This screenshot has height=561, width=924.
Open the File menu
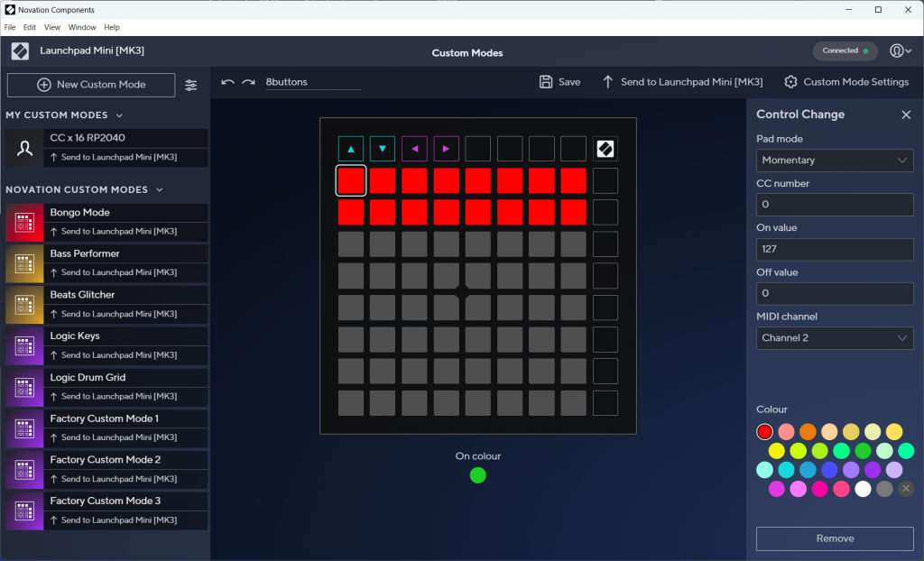[10, 27]
